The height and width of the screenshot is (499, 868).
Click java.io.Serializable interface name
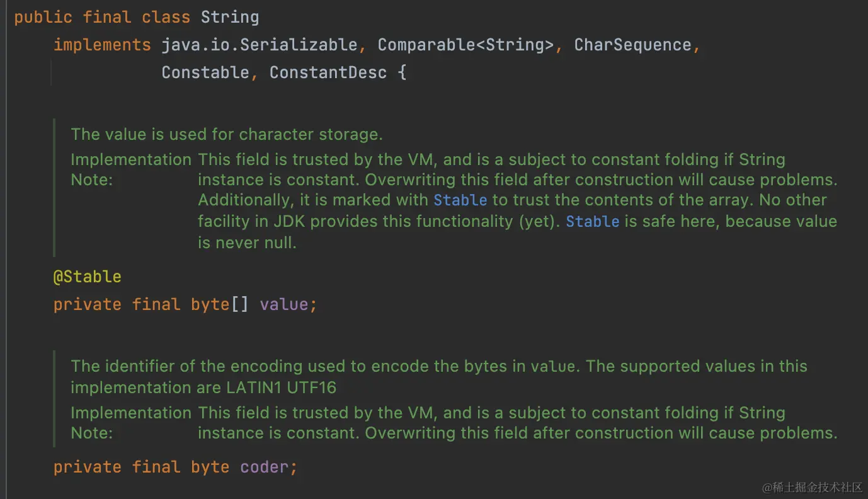click(259, 45)
